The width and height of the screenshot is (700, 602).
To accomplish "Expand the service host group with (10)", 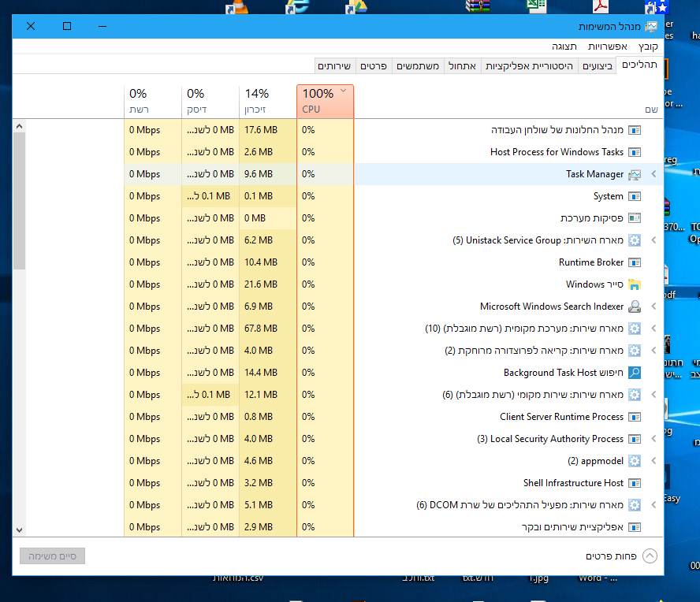I will (x=653, y=329).
